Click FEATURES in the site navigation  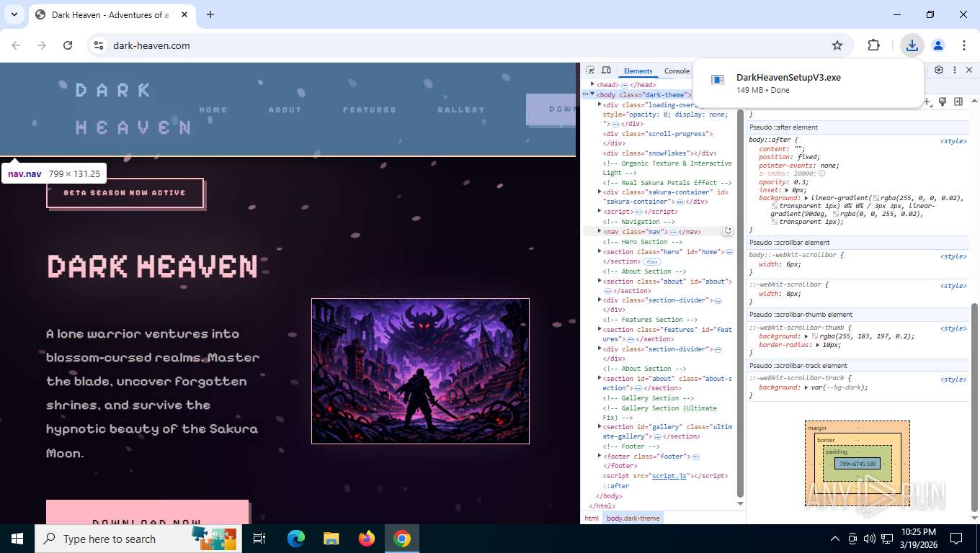click(x=370, y=109)
